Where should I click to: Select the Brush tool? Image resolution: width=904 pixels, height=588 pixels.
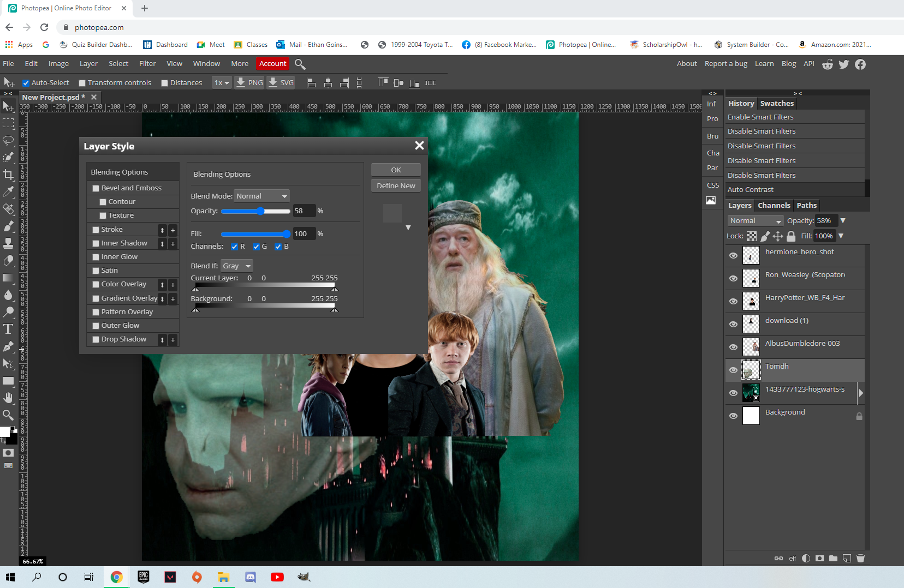(x=8, y=226)
